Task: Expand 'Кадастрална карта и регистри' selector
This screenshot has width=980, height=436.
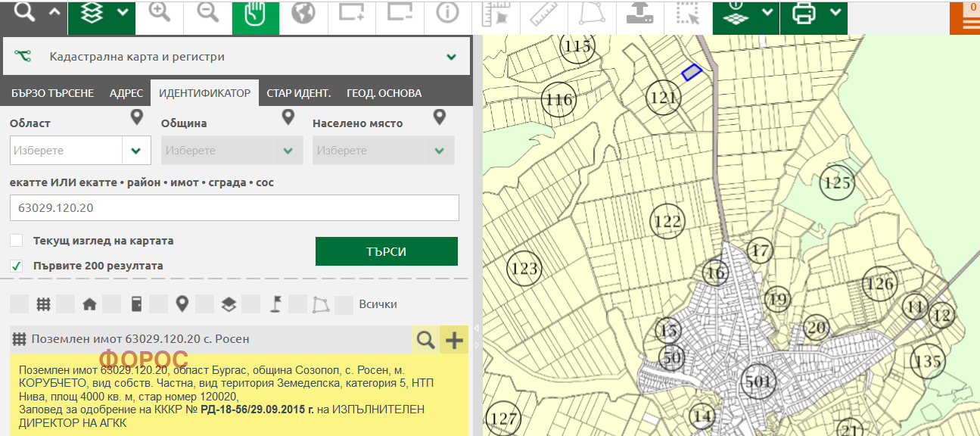Action: tap(451, 57)
